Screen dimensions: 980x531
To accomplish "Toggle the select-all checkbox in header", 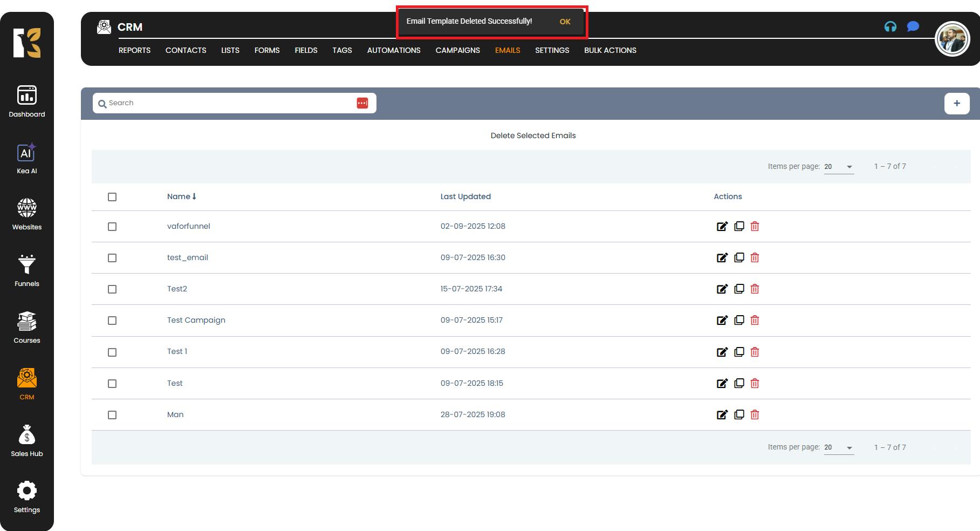I will [x=112, y=197].
